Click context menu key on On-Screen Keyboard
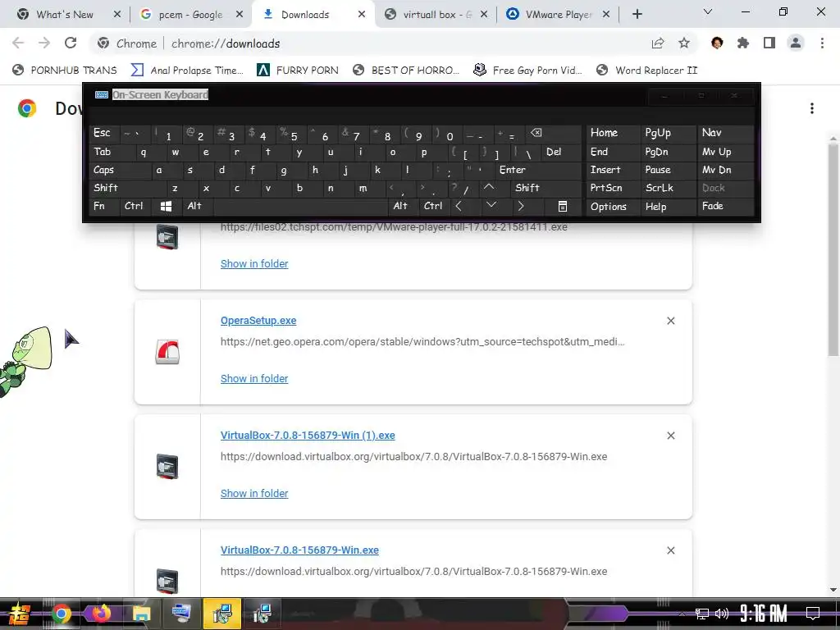Screen dimensions: 840x630 [x=562, y=206]
